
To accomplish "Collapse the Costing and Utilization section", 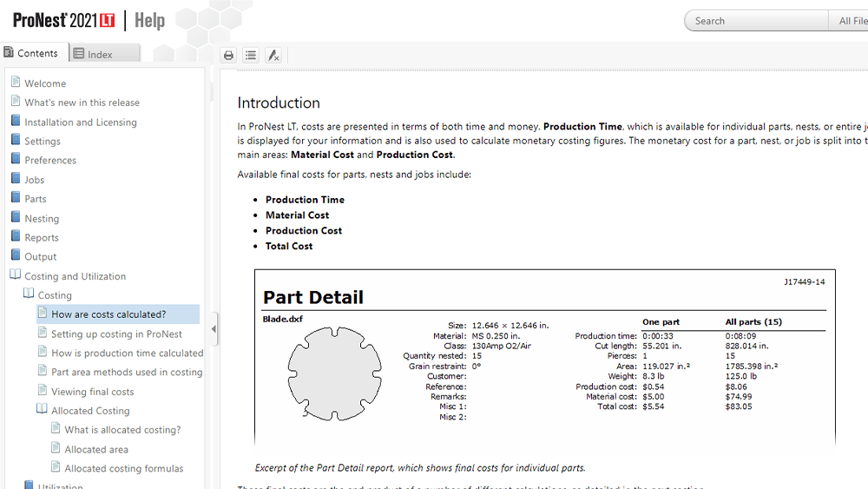I will [x=16, y=275].
